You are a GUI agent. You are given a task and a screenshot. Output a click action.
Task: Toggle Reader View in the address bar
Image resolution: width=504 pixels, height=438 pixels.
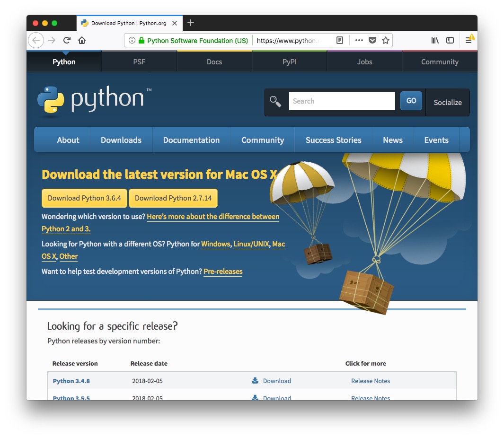(x=340, y=40)
